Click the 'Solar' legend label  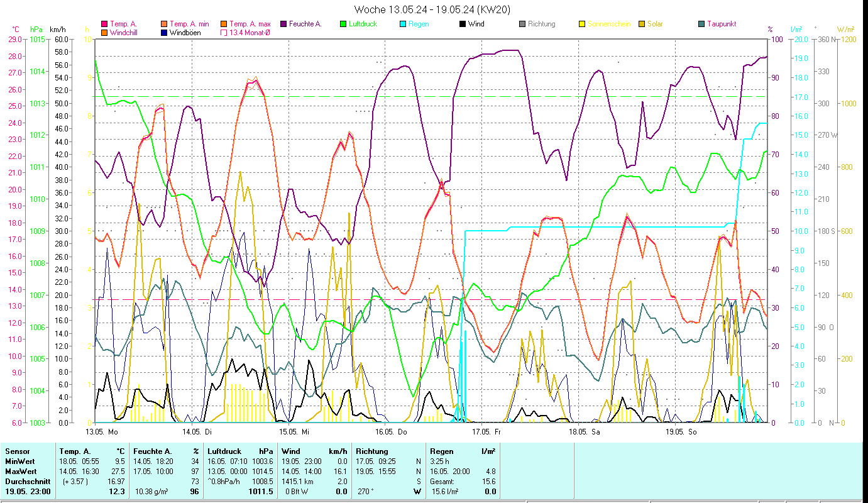(x=656, y=24)
